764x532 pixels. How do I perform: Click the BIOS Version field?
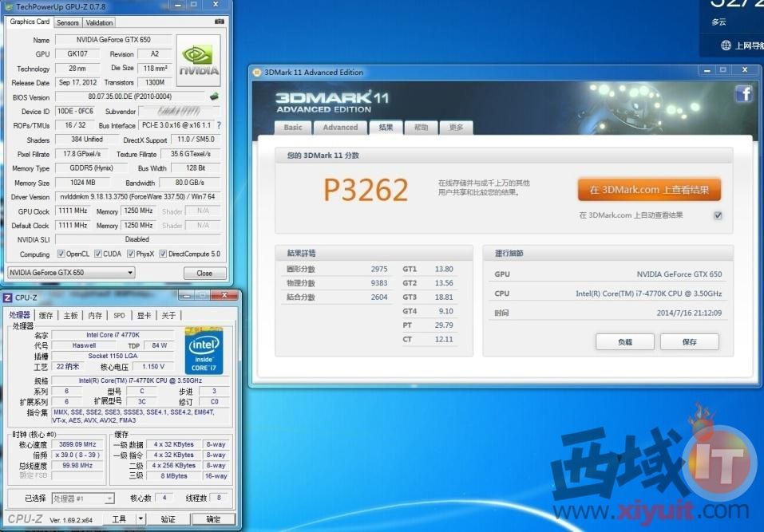click(x=131, y=97)
